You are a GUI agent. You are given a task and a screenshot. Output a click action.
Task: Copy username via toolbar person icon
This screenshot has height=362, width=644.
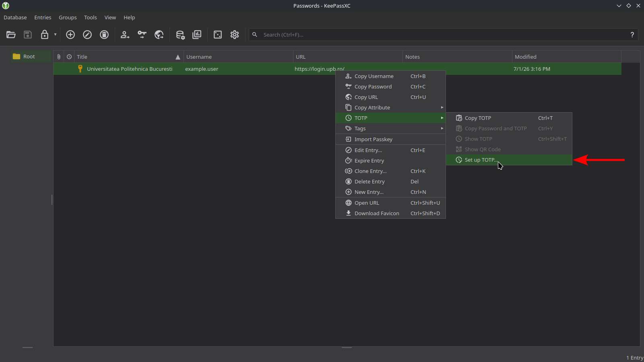pyautogui.click(x=125, y=35)
